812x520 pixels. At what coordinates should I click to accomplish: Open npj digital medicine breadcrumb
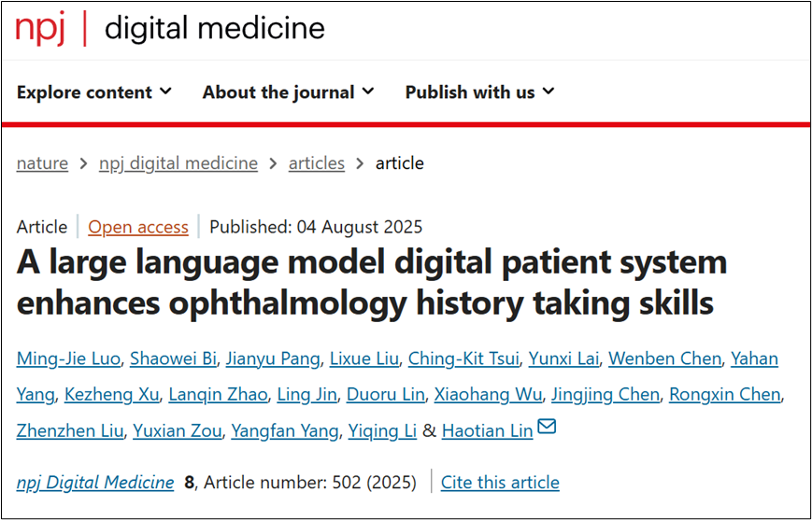[x=178, y=163]
